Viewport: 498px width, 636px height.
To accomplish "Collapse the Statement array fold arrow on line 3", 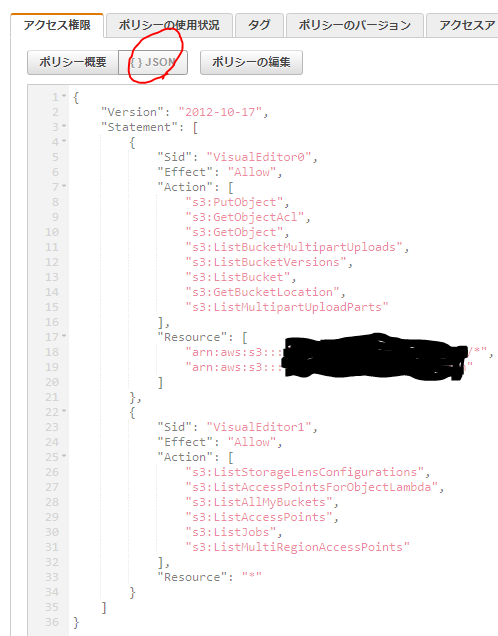I will [x=64, y=127].
